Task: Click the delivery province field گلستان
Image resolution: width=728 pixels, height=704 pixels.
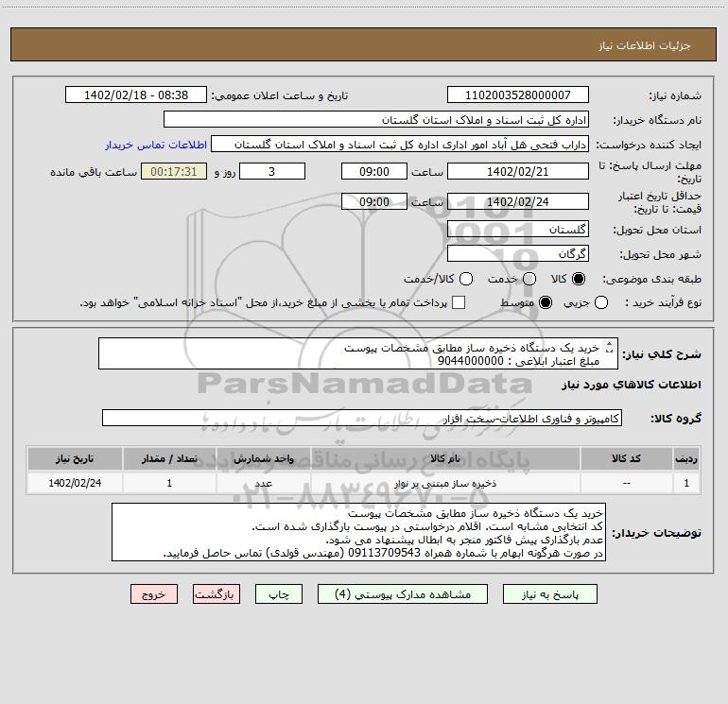Action: 518,229
